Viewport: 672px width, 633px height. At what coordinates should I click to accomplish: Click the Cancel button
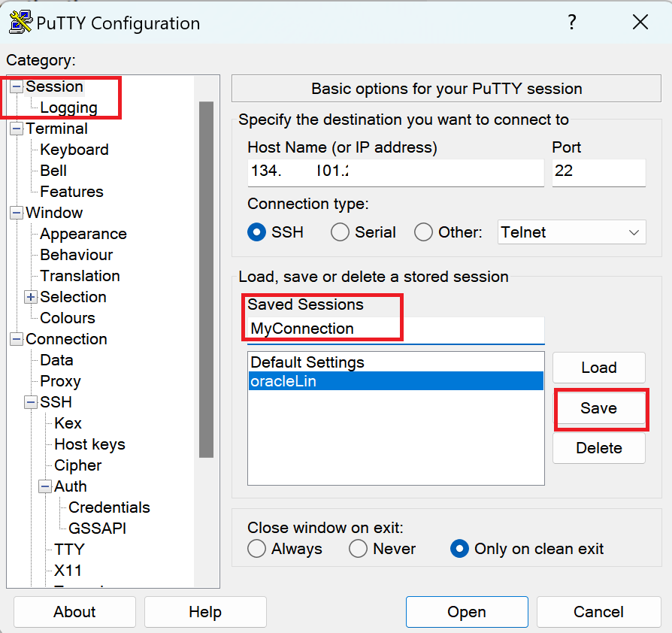(598, 611)
